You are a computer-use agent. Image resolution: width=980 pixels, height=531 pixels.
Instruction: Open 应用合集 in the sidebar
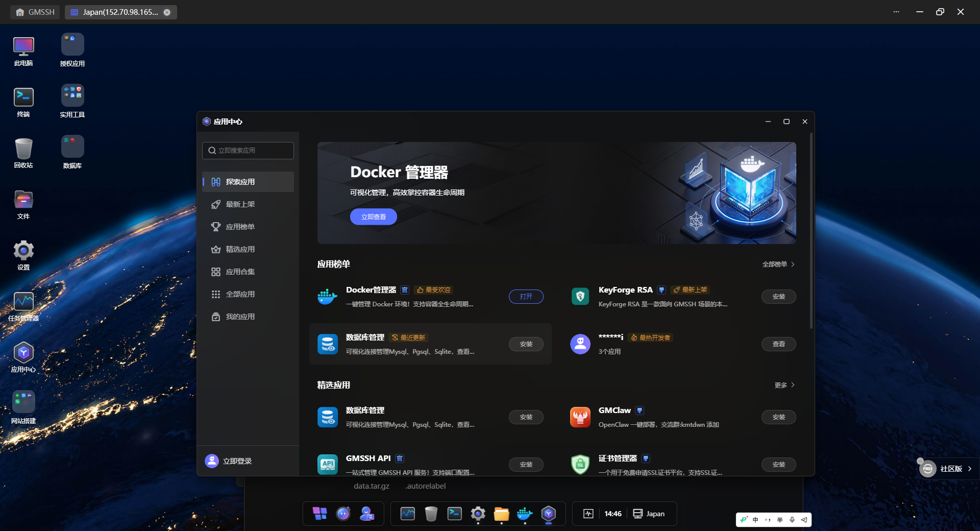tap(248, 272)
